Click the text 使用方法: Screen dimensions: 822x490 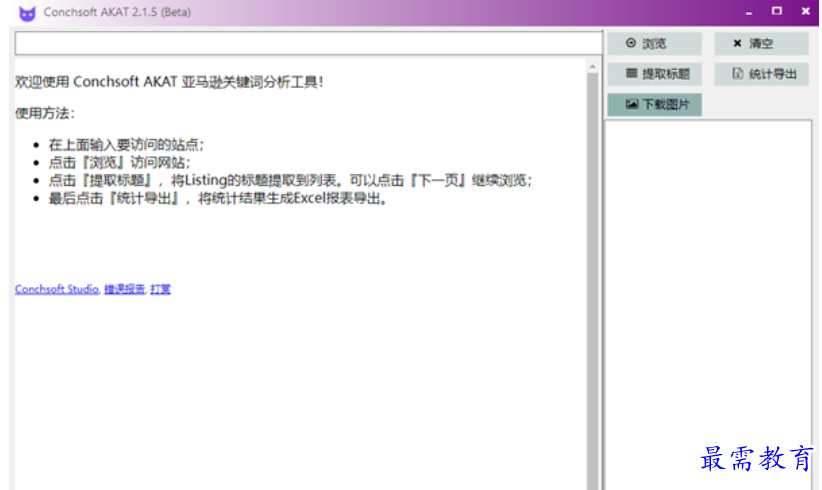click(45, 113)
